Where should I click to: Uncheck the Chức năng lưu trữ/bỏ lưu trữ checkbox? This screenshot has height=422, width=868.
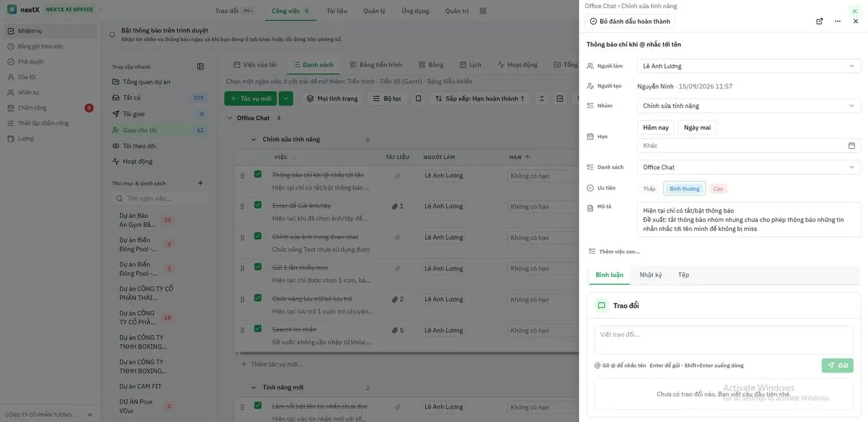[258, 298]
